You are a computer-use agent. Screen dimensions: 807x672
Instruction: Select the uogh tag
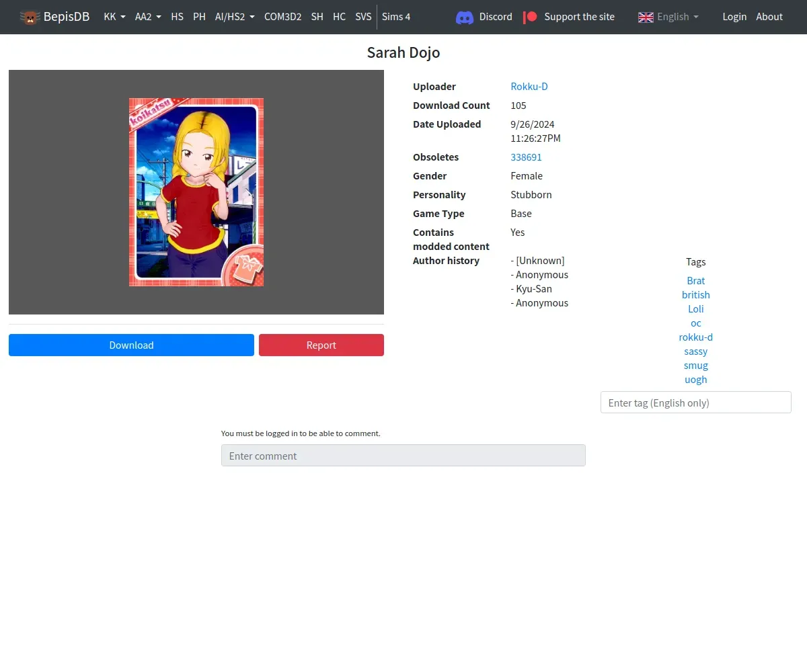point(696,380)
